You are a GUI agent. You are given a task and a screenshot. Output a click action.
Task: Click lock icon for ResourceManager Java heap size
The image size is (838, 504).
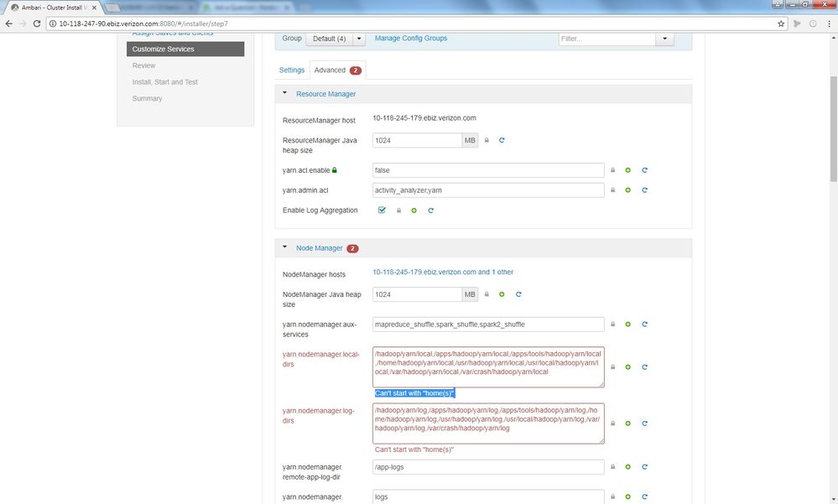(x=487, y=140)
